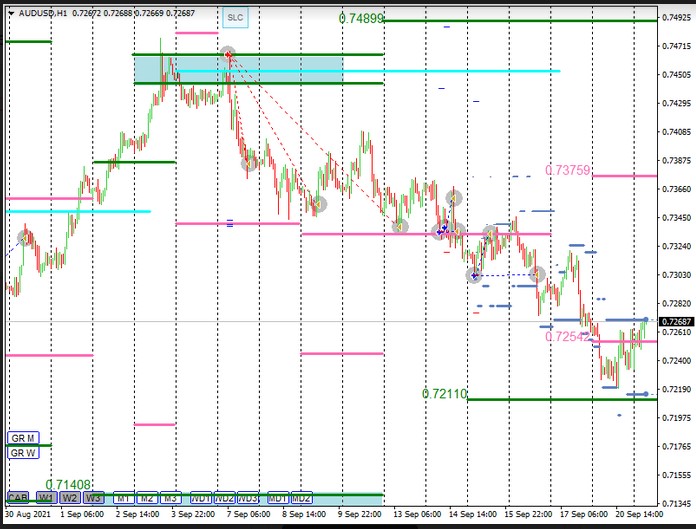This screenshot has width=696, height=529.
Task: Enable the M1 level button
Action: (122, 497)
